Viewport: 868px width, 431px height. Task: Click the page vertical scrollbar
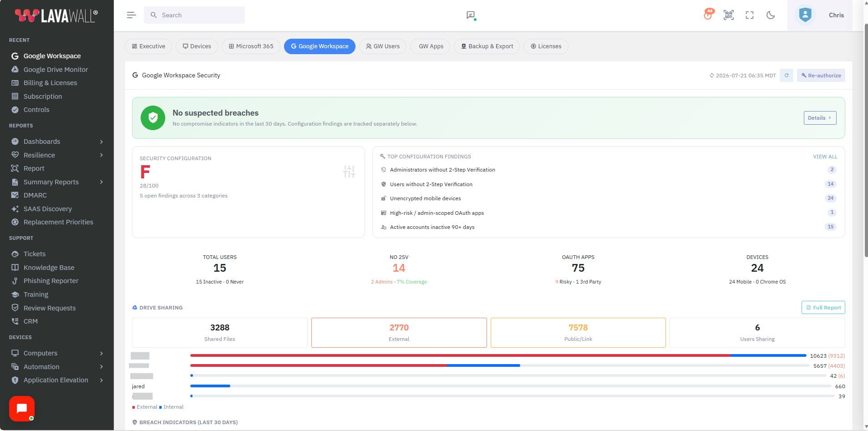click(866, 141)
